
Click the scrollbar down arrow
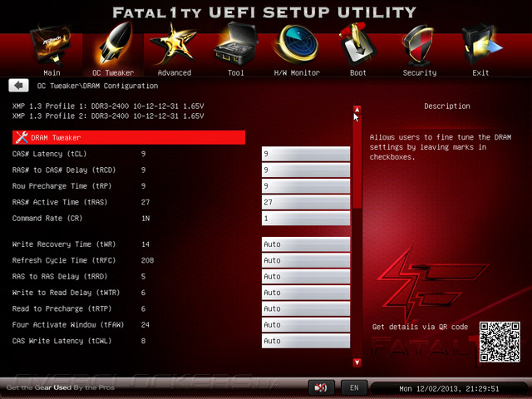pos(357,362)
